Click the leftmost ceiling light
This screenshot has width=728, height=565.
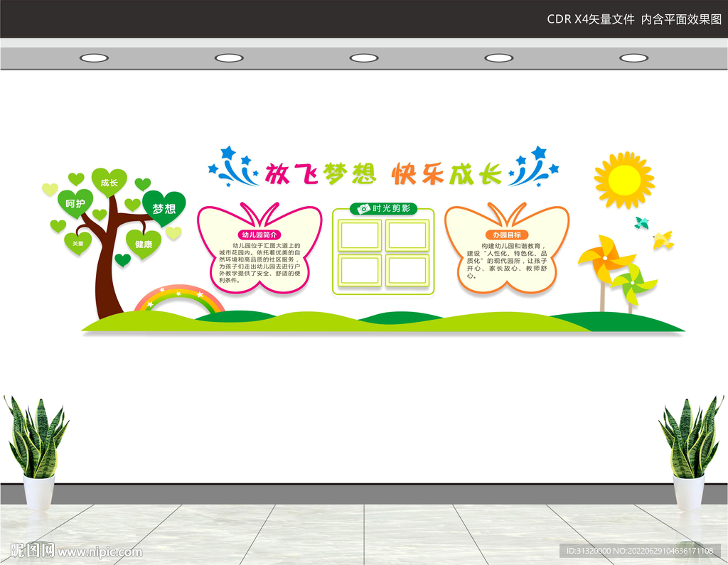[94, 58]
